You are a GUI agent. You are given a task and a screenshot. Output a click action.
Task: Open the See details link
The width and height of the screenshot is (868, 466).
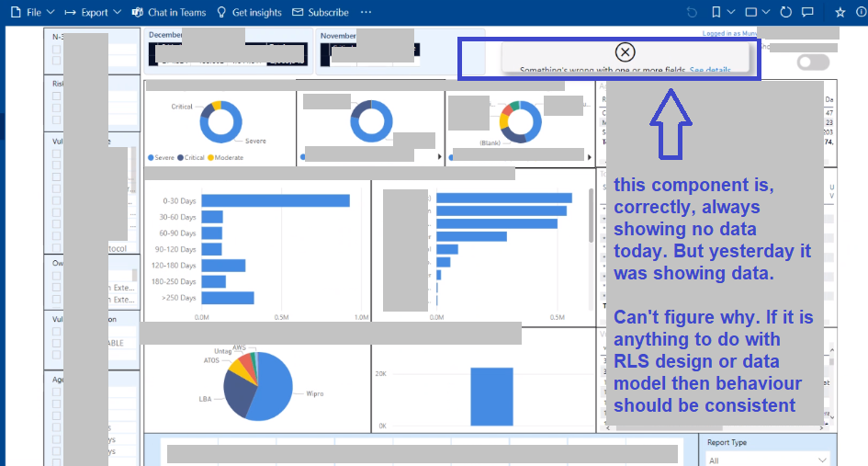710,71
